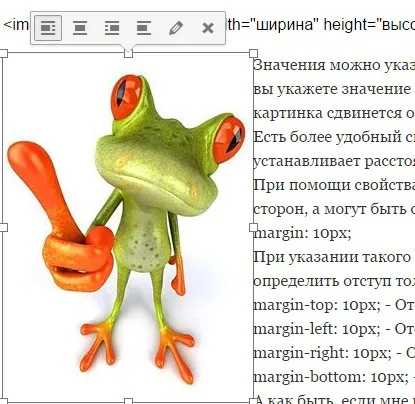Click the left-middle resize handle of image

pos(3,227)
